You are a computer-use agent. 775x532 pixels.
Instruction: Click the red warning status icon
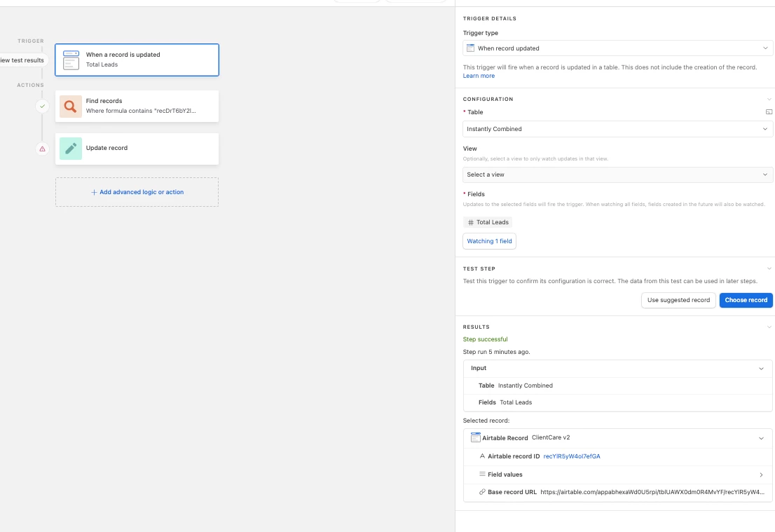click(43, 149)
